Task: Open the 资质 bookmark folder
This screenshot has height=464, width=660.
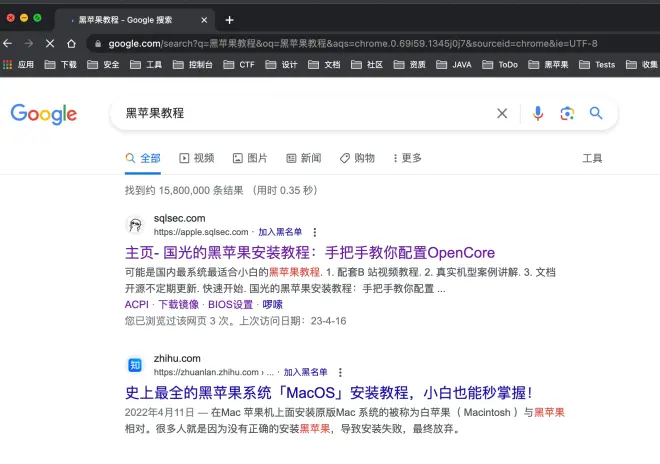Action: [x=410, y=64]
